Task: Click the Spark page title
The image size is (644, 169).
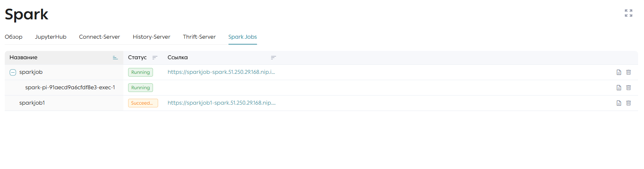Action: 26,15
